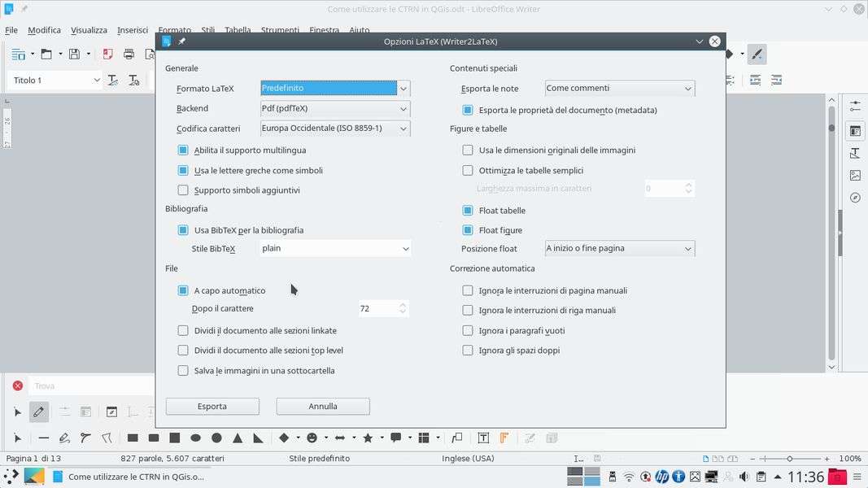Expand the Star shapes dropdown arrow

pyautogui.click(x=382, y=438)
